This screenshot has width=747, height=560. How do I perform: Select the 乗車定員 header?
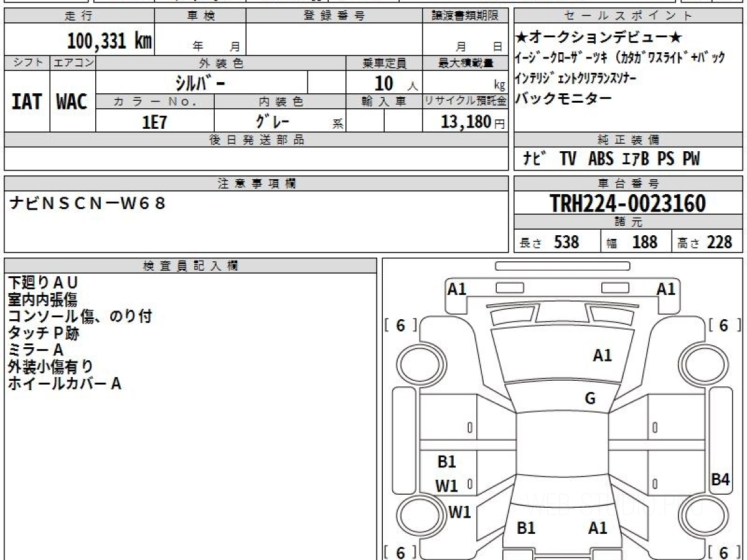point(384,63)
